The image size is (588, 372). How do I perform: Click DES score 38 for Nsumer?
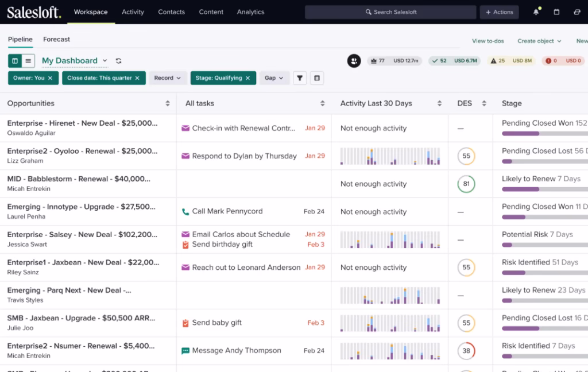pyautogui.click(x=466, y=351)
